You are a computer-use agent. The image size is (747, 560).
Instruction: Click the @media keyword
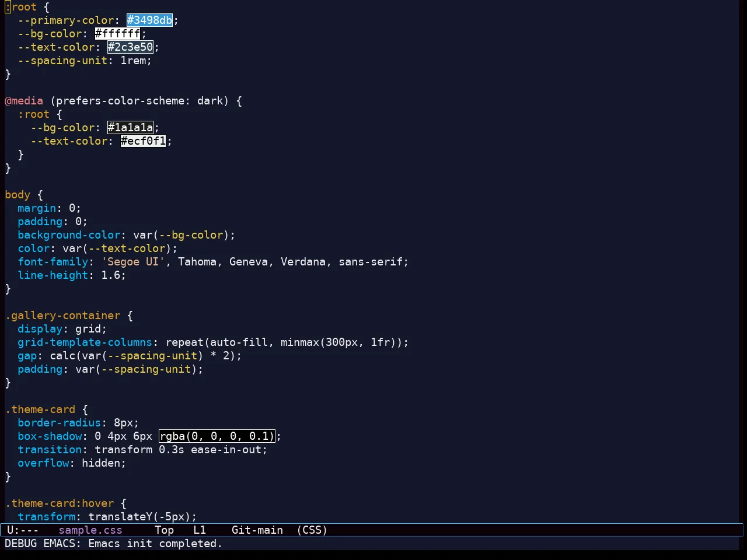coord(24,101)
